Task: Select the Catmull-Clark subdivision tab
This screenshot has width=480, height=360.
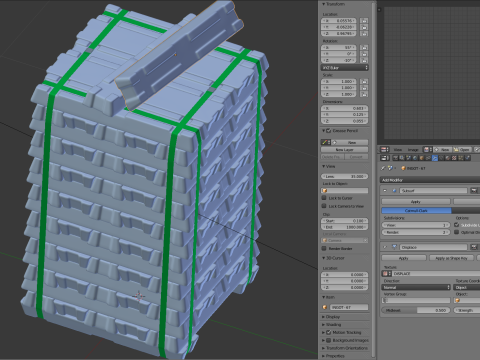Action: tap(416, 211)
